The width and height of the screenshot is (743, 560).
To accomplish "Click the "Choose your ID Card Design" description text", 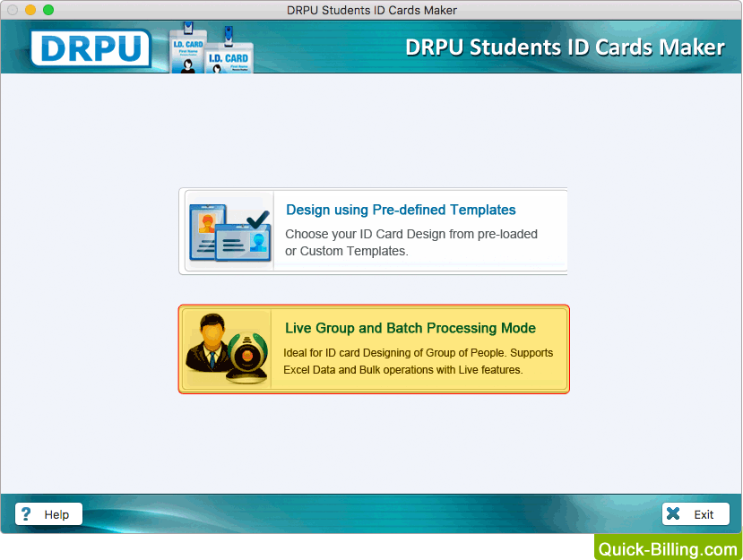I will coord(411,243).
